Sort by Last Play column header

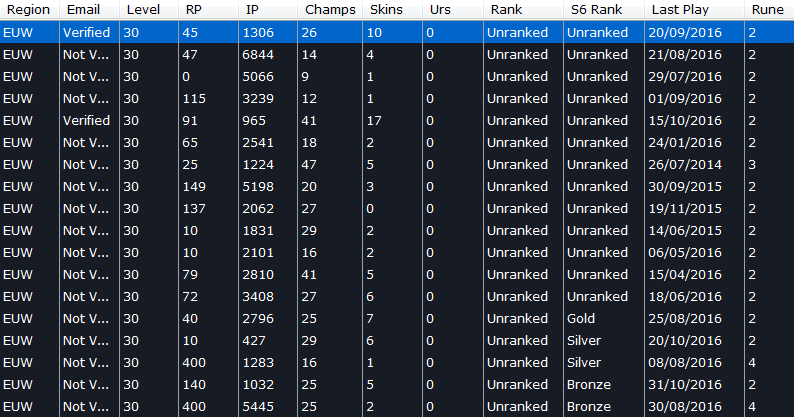[x=694, y=10]
